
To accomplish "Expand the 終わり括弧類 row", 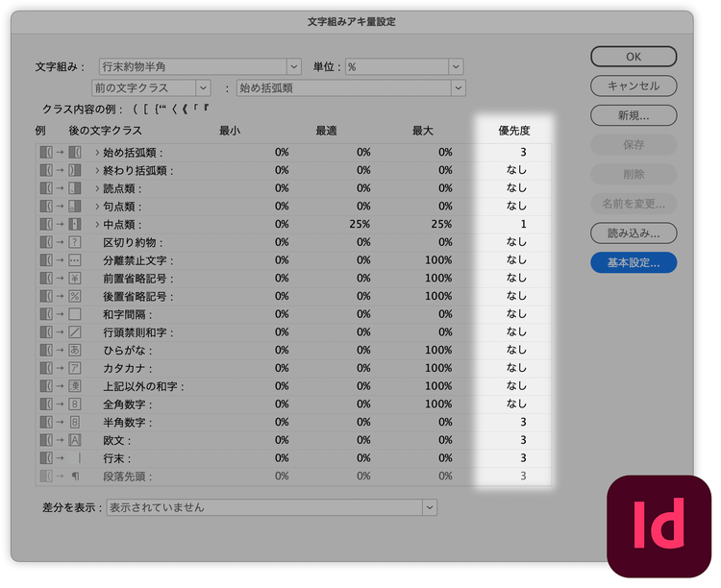I will coord(97,170).
